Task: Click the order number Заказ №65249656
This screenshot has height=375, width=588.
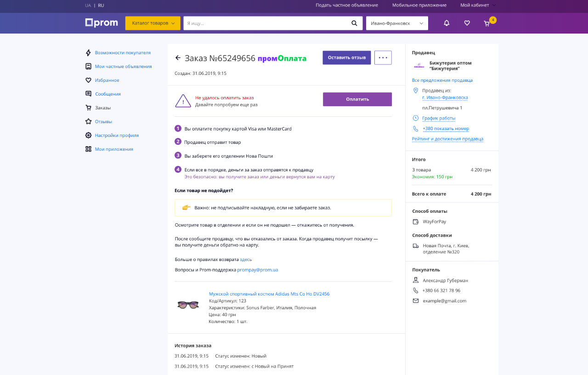Action: click(x=220, y=58)
